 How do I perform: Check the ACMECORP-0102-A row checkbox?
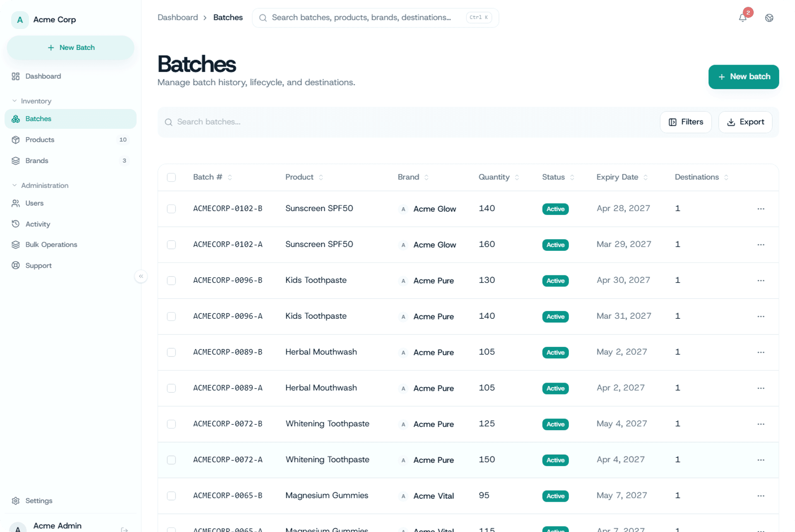(171, 245)
